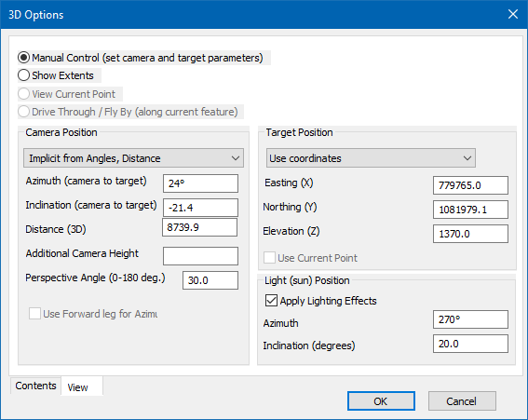The width and height of the screenshot is (528, 420).
Task: Click the Northing (Y) coordinate field
Action: coord(470,210)
